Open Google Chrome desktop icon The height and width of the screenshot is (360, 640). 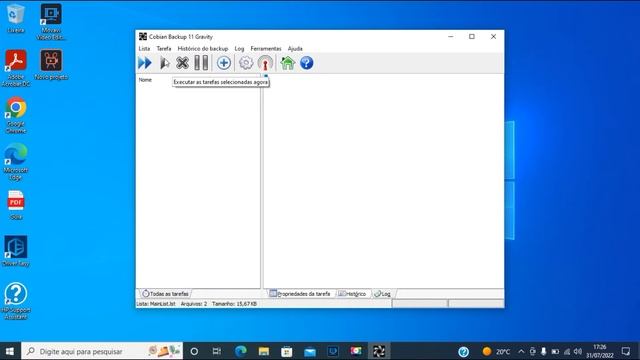point(16,115)
